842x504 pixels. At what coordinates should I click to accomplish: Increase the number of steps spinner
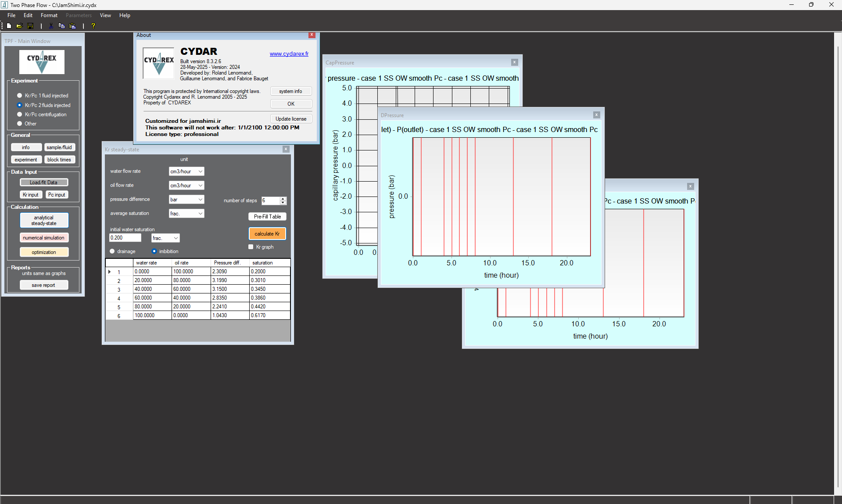[283, 199]
